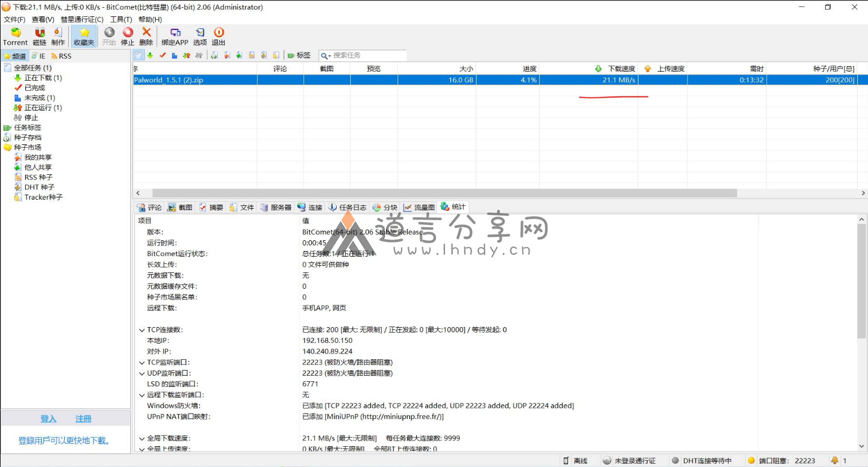The image size is (868, 467).
Task: Click the 未登录通行证 status bar entry
Action: pyautogui.click(x=629, y=461)
